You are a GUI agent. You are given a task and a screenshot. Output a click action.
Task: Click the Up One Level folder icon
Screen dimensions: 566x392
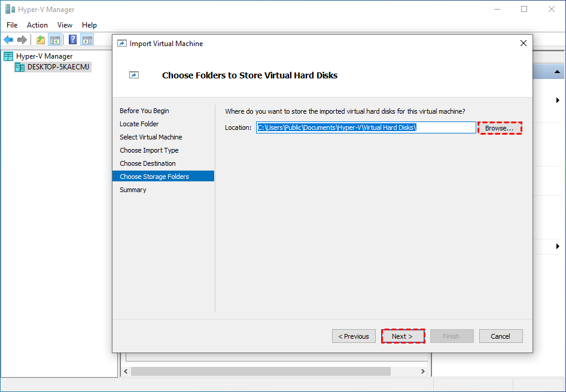click(41, 39)
